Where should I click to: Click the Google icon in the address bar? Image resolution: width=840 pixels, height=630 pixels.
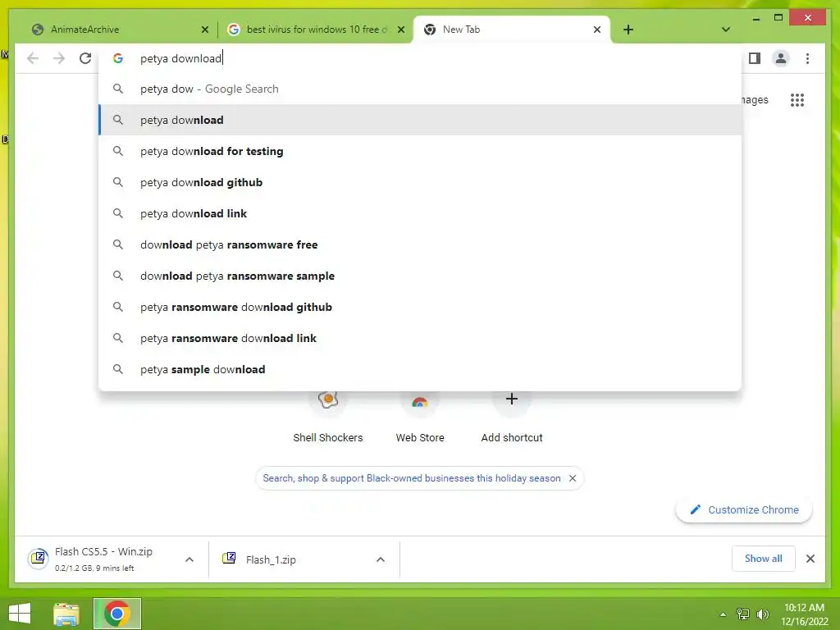click(x=118, y=58)
